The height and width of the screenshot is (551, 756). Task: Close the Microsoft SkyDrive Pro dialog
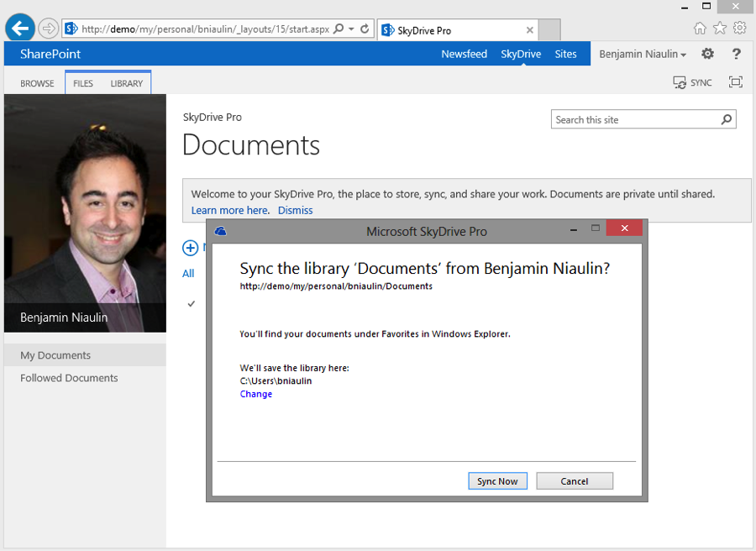click(x=624, y=228)
